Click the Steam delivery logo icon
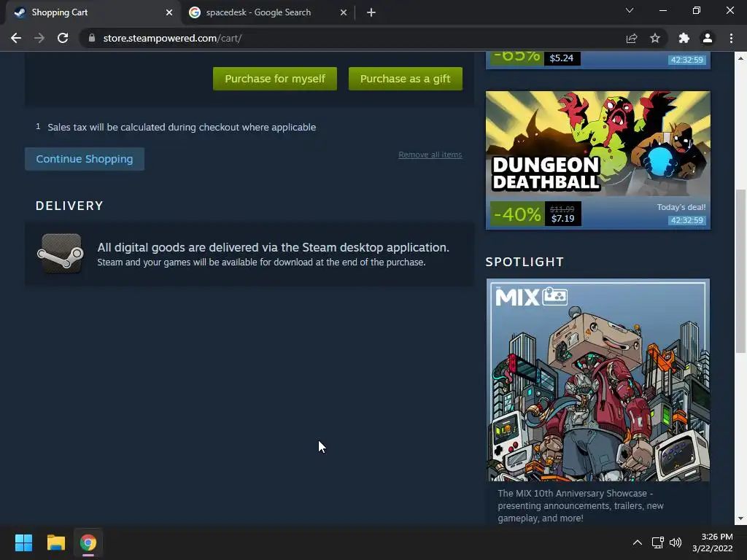This screenshot has height=560, width=747. [x=61, y=253]
